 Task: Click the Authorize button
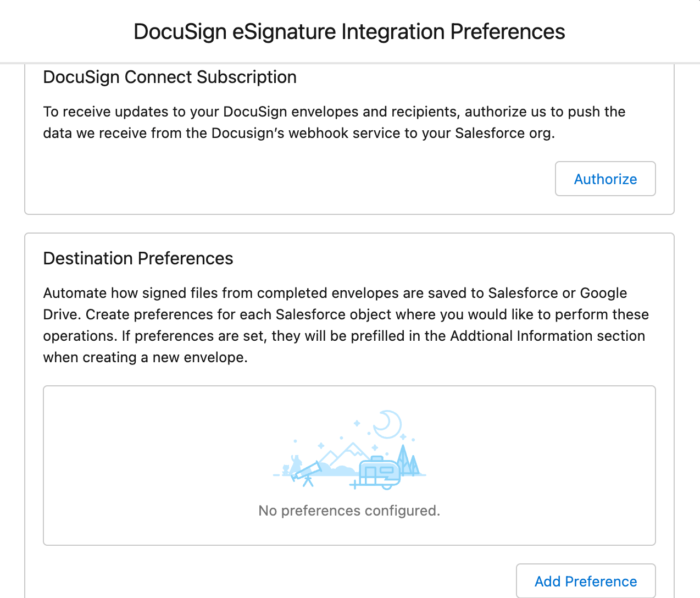[x=605, y=179]
